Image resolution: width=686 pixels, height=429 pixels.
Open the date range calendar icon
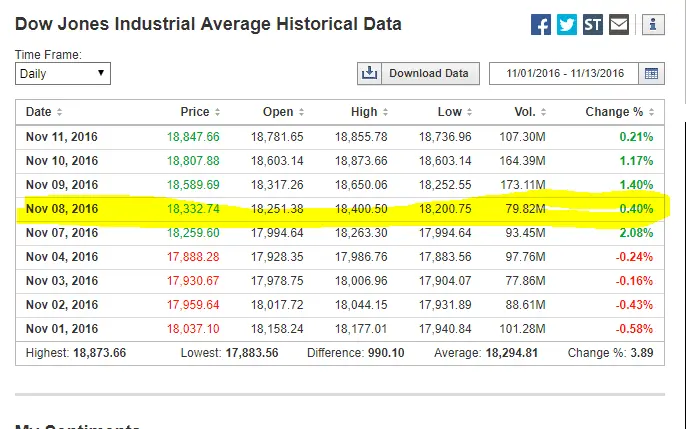point(652,73)
